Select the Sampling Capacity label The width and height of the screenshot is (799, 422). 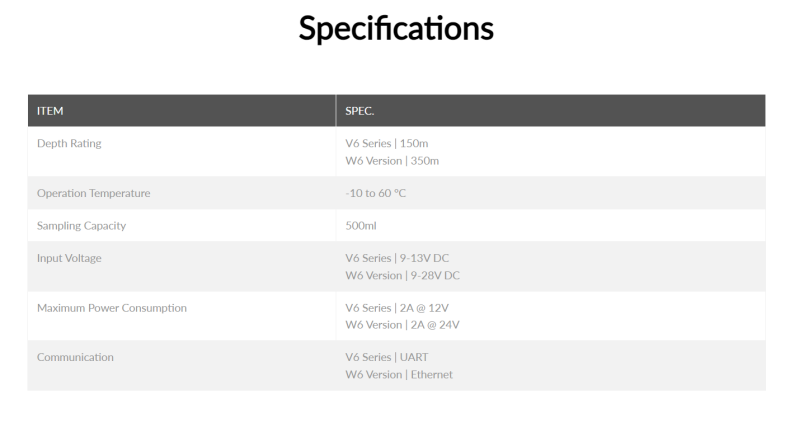(81, 225)
